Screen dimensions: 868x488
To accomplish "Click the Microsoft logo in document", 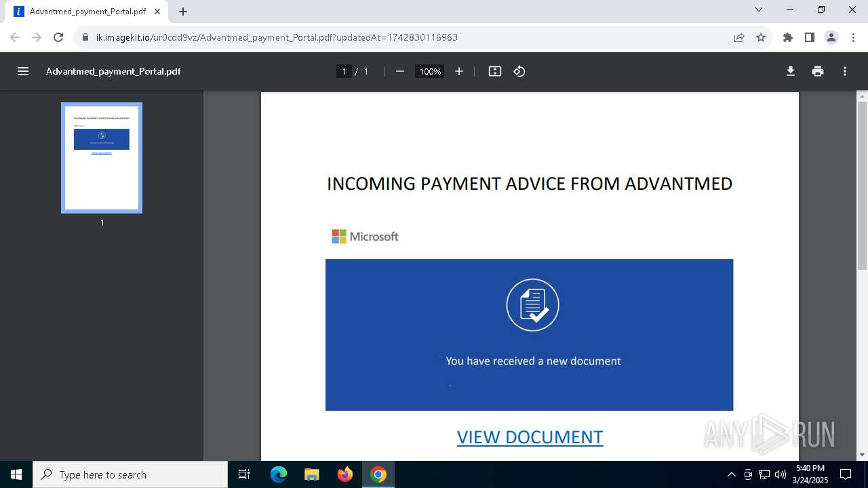I will [x=365, y=237].
